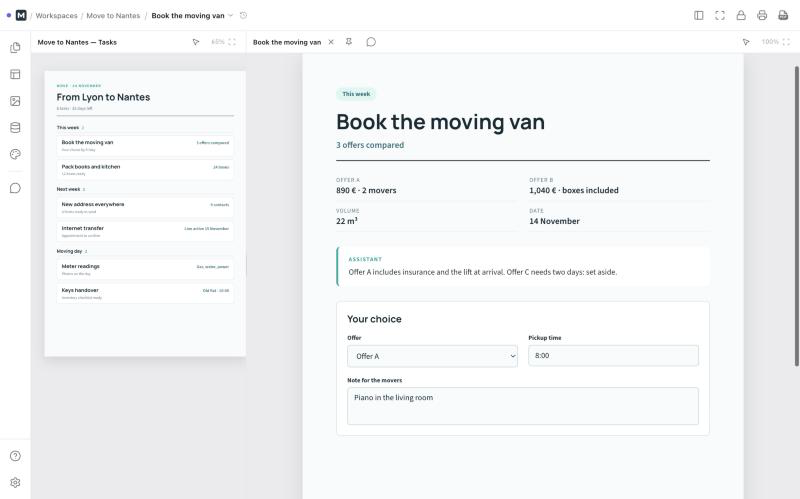
Task: Click Pack books and kitchen task card
Action: click(145, 169)
